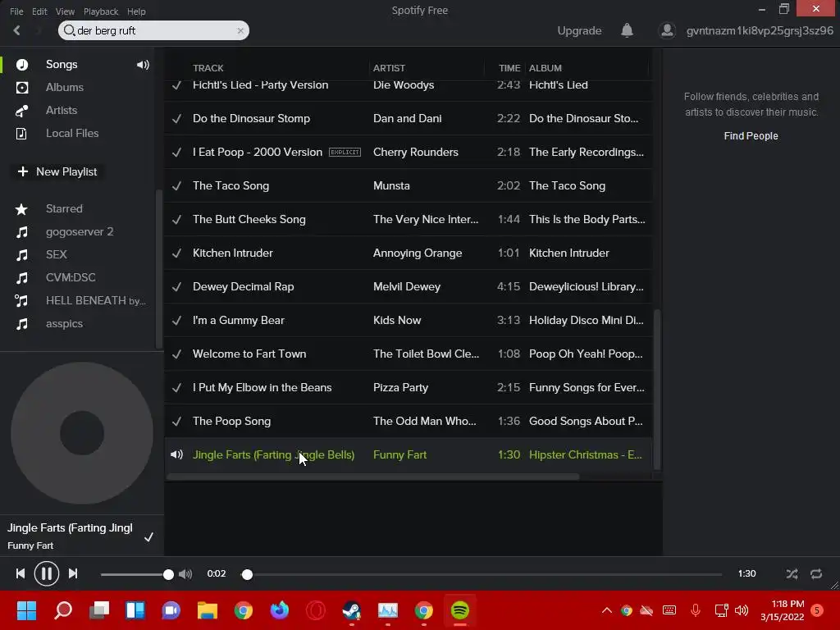
Task: Click the Local Files document icon
Action: click(x=22, y=134)
